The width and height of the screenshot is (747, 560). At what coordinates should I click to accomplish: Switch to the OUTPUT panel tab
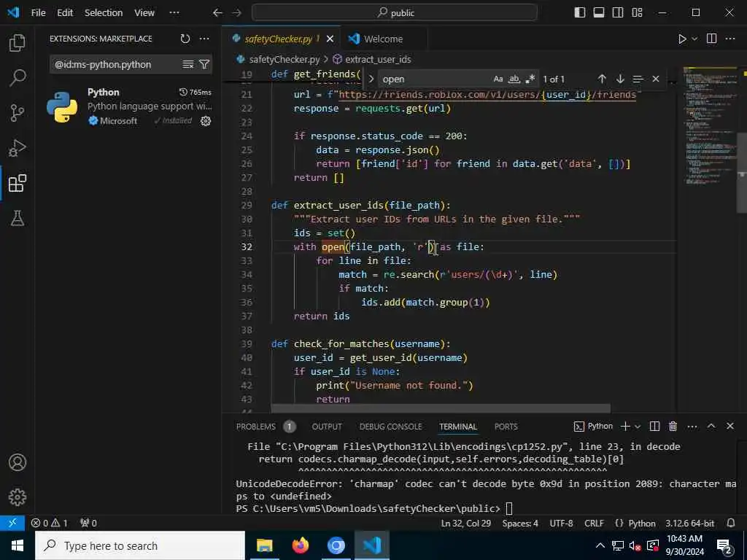coord(327,427)
